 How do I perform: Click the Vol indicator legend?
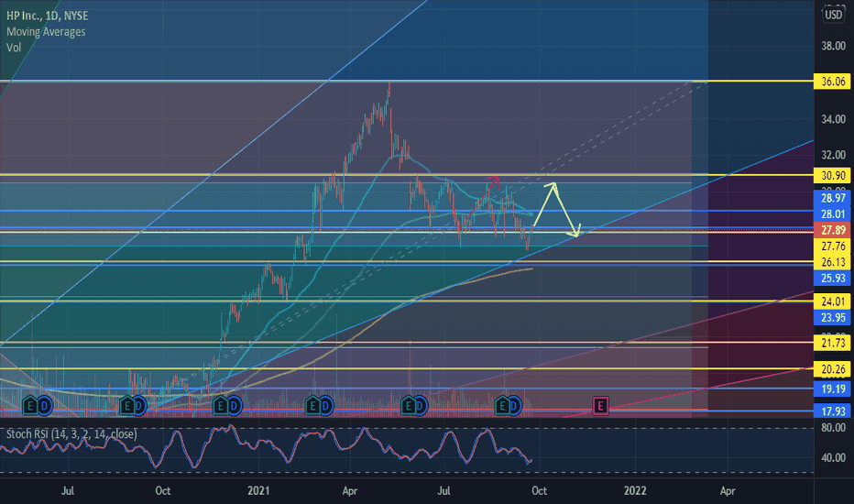pyautogui.click(x=14, y=48)
